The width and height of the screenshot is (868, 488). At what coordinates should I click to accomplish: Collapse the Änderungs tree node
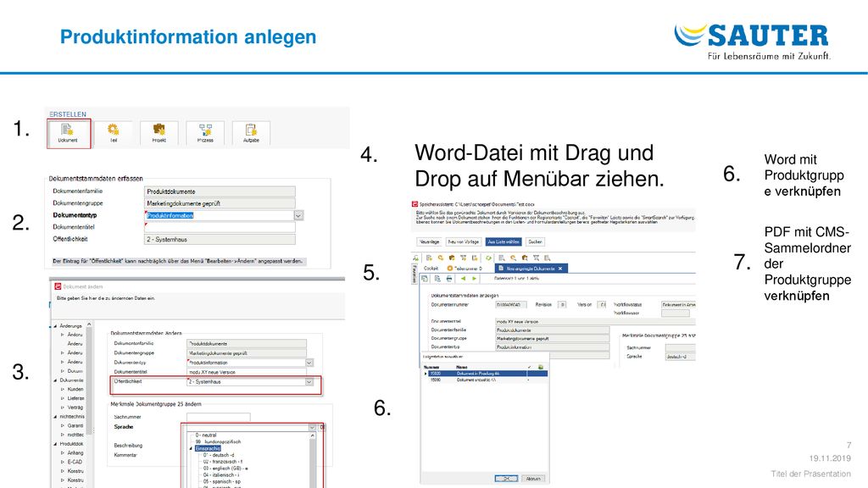tap(55, 326)
